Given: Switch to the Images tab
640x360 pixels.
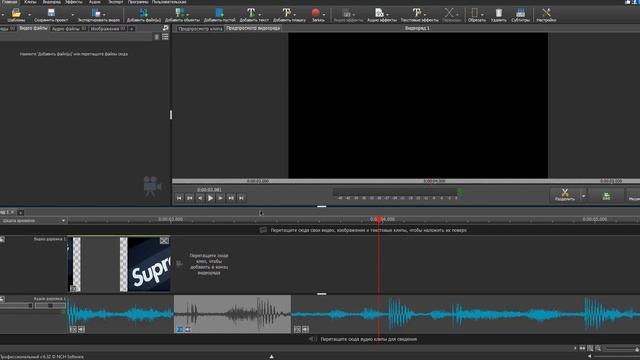Looking at the screenshot, I should tap(107, 29).
